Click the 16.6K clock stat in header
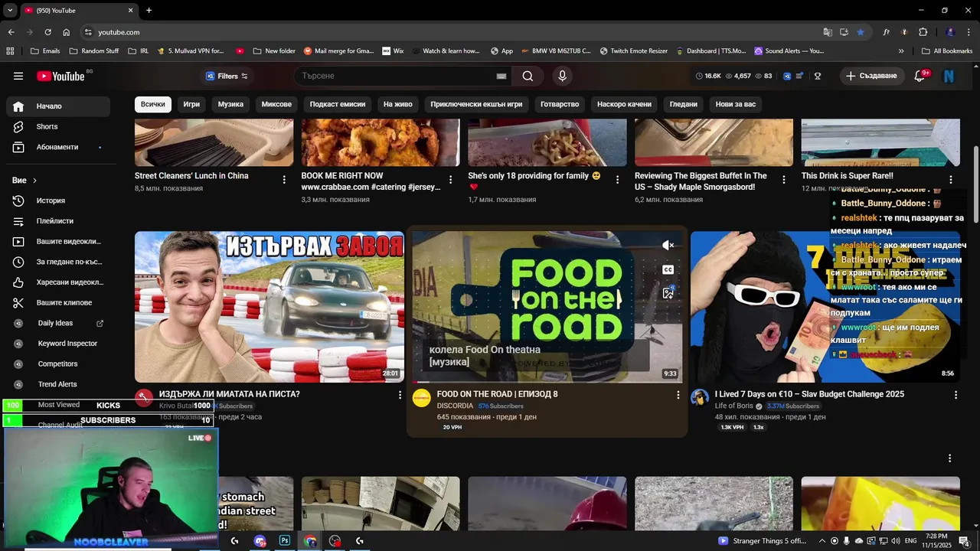980x551 pixels. 708,76
